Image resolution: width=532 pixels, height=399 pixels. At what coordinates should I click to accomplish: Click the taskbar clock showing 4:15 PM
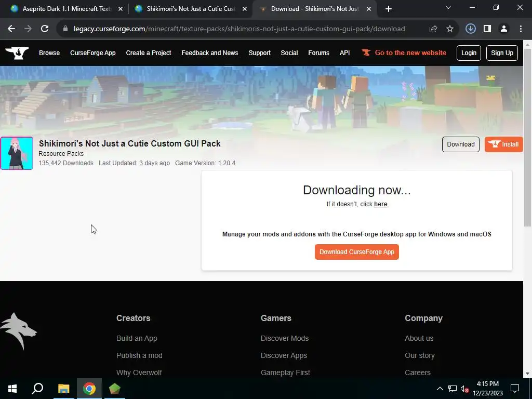(x=488, y=389)
